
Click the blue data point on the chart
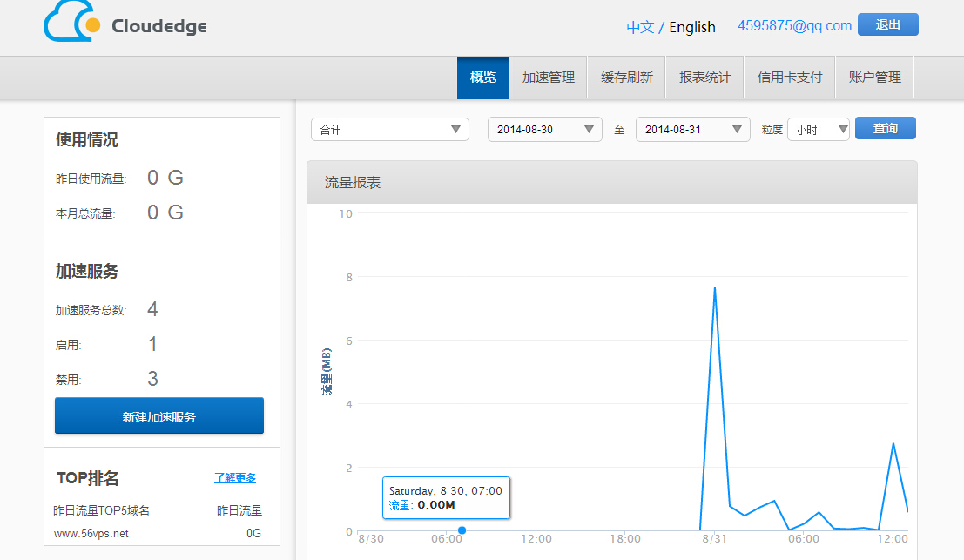462,530
